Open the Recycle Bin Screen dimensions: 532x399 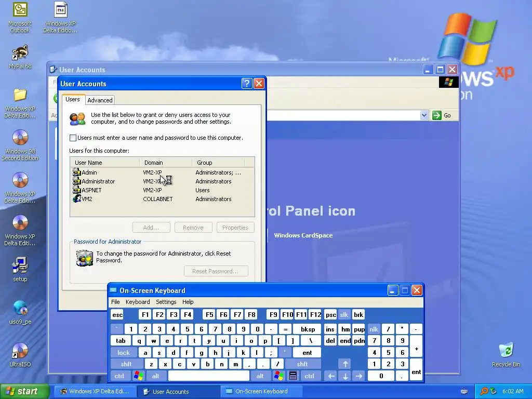point(506,355)
